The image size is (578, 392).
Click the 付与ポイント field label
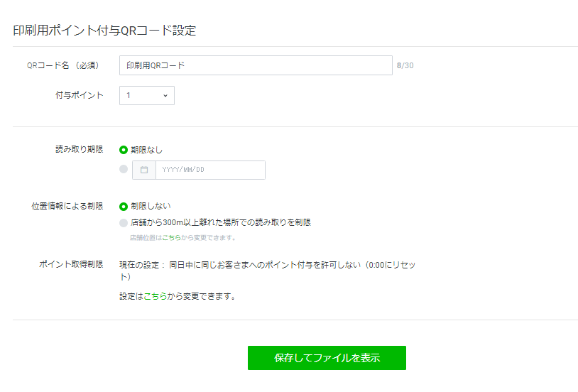tap(79, 95)
